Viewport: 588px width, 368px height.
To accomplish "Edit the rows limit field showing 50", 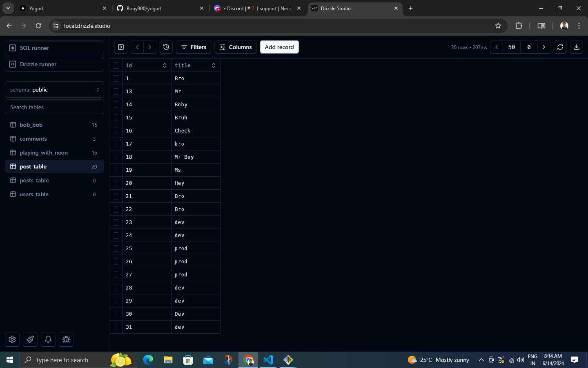I will (x=512, y=47).
